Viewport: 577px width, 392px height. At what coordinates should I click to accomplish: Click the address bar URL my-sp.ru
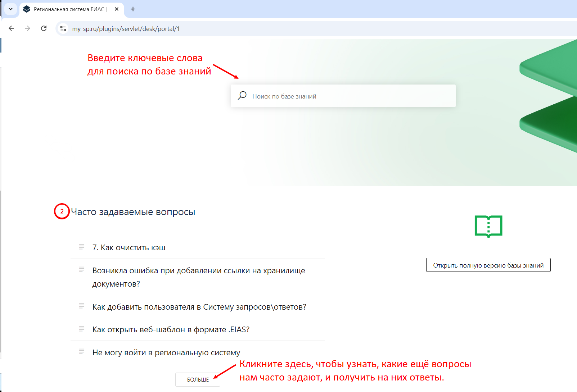[126, 29]
